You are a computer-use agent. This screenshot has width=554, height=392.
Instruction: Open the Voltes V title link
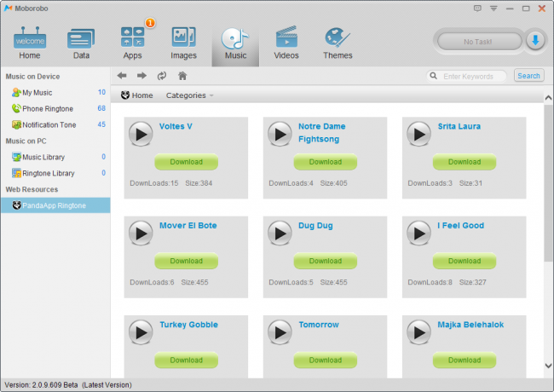pyautogui.click(x=176, y=126)
